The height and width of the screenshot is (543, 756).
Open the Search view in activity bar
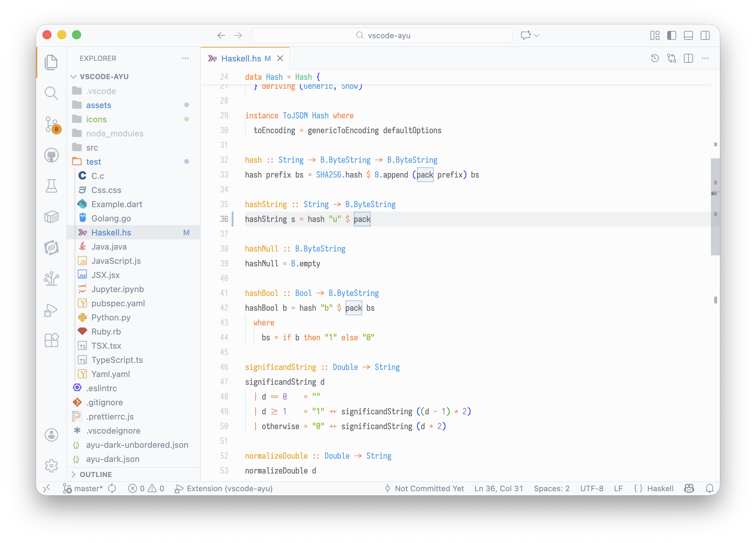click(x=52, y=93)
